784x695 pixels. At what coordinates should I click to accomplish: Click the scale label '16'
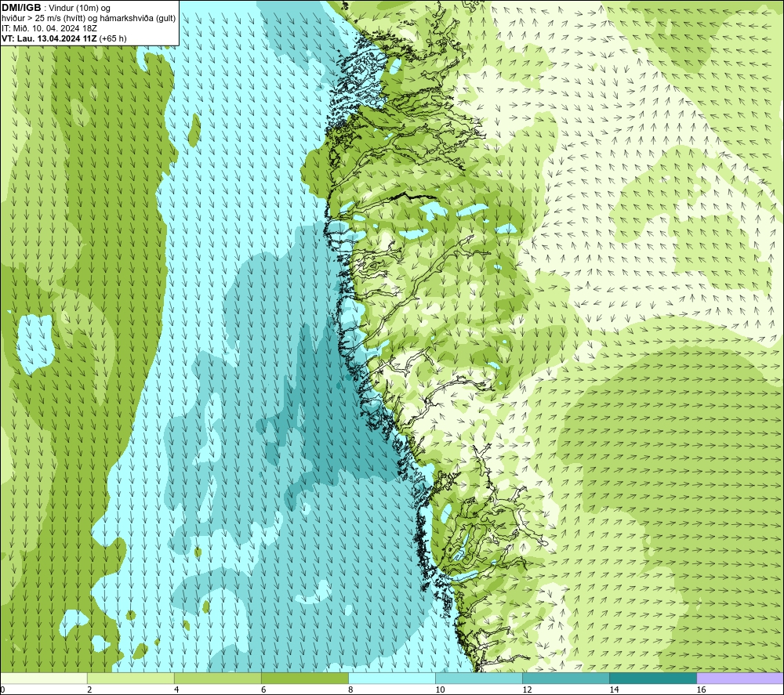(701, 690)
